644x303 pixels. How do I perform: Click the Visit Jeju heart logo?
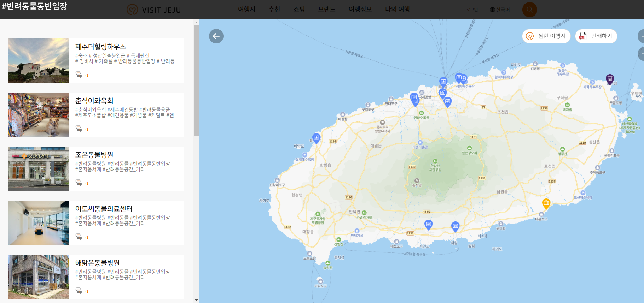pyautogui.click(x=132, y=10)
